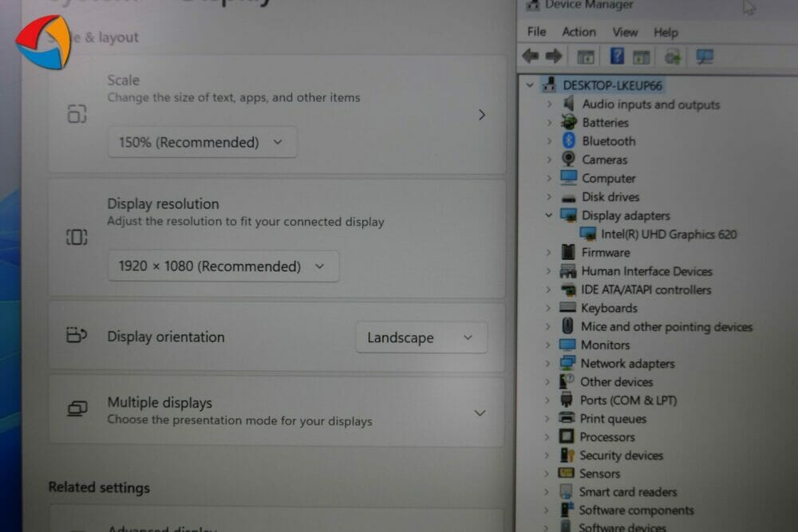
Task: Click the Computer monitor icon in device tree
Action: [x=568, y=178]
